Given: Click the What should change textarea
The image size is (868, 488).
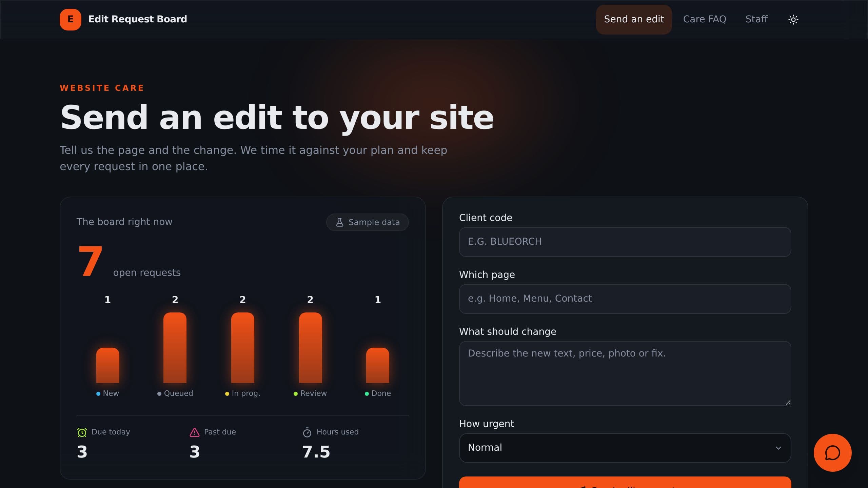Looking at the screenshot, I should point(625,373).
